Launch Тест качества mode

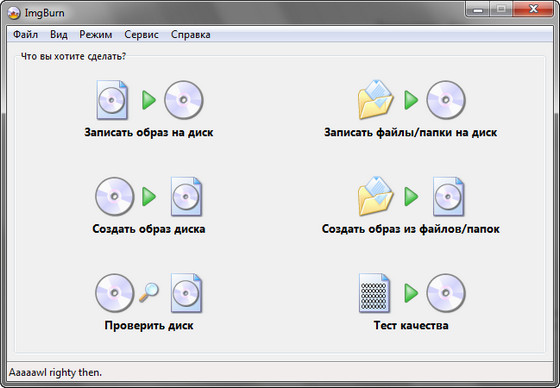[x=411, y=325]
